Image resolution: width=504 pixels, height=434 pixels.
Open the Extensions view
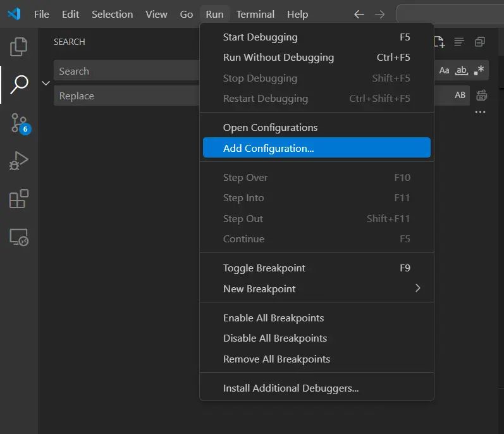tap(18, 199)
